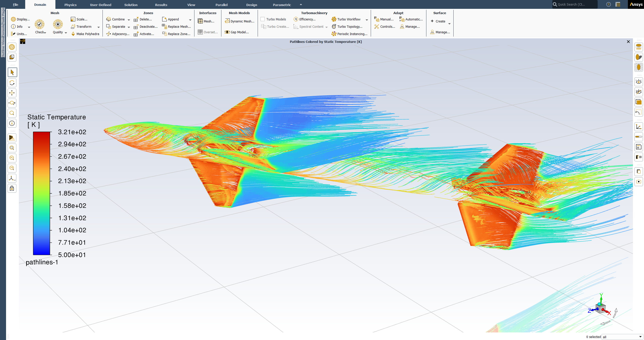Switch to the Physics tab
Image resolution: width=644 pixels, height=340 pixels.
(71, 5)
